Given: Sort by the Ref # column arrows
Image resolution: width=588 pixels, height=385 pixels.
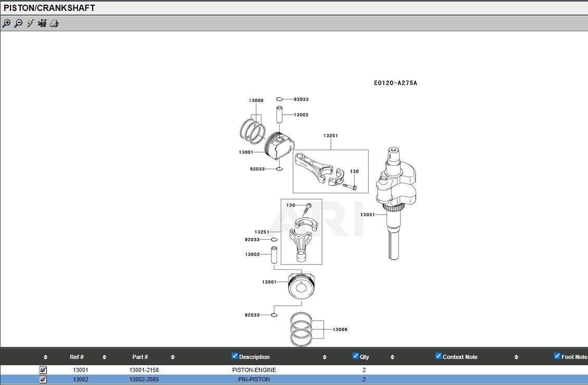Looking at the screenshot, I should point(104,357).
